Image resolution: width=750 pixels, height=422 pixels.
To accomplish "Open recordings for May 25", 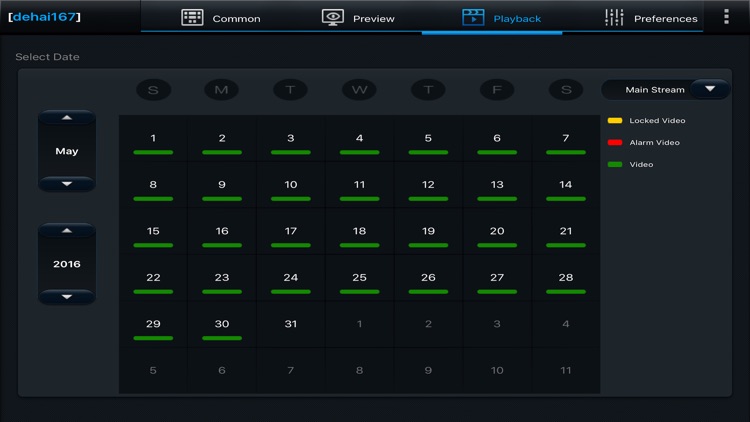I will (x=359, y=278).
